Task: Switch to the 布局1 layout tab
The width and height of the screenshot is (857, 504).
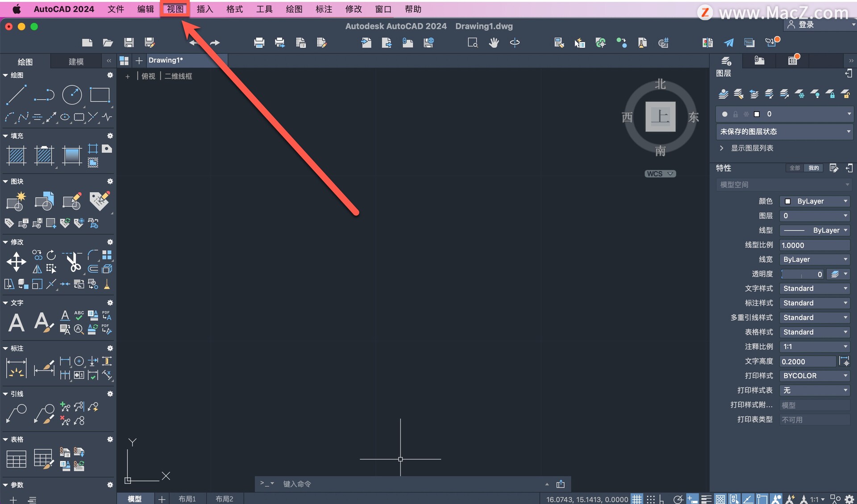Action: (187, 499)
